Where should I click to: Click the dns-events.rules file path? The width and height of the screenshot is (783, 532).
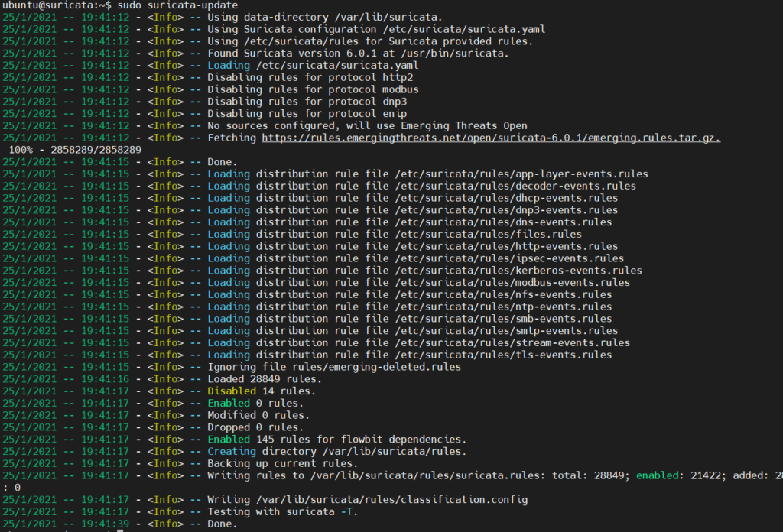pyautogui.click(x=503, y=222)
